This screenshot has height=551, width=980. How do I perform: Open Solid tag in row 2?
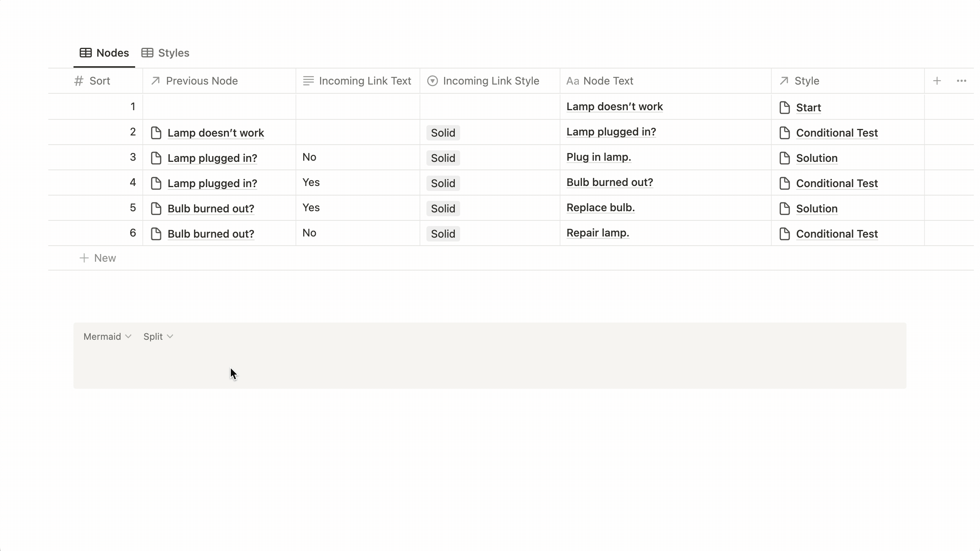pos(443,133)
